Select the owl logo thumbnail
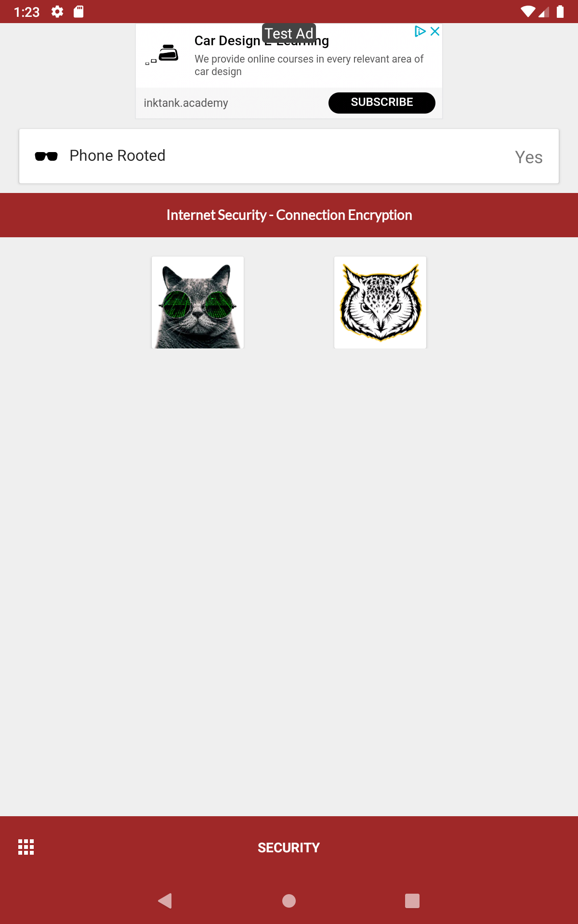The height and width of the screenshot is (924, 578). tap(380, 302)
